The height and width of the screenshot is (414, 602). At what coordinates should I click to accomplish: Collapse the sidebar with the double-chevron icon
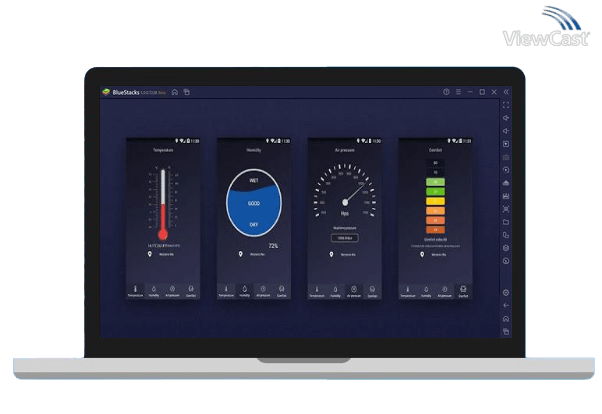[x=506, y=92]
